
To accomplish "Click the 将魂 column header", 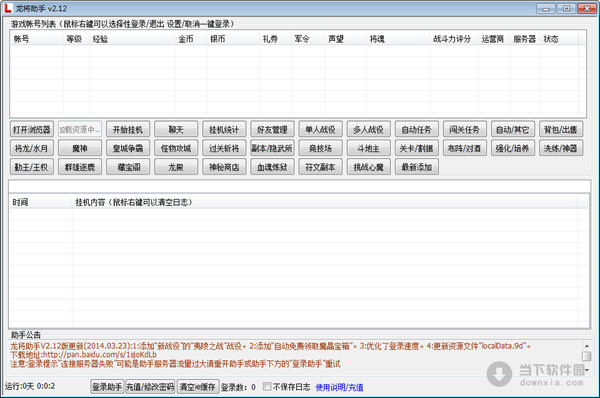I will click(x=398, y=39).
